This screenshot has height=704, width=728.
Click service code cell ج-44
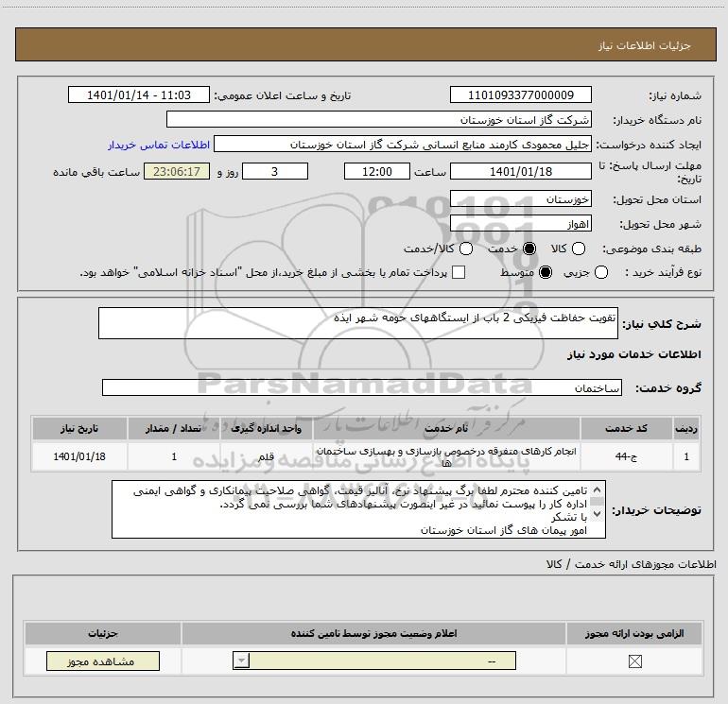(x=626, y=456)
